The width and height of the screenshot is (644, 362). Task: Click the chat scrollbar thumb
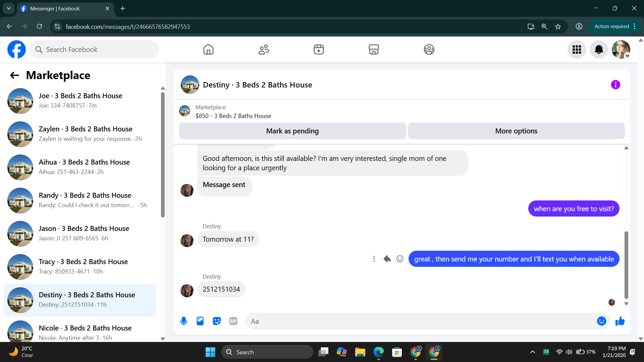tap(626, 265)
